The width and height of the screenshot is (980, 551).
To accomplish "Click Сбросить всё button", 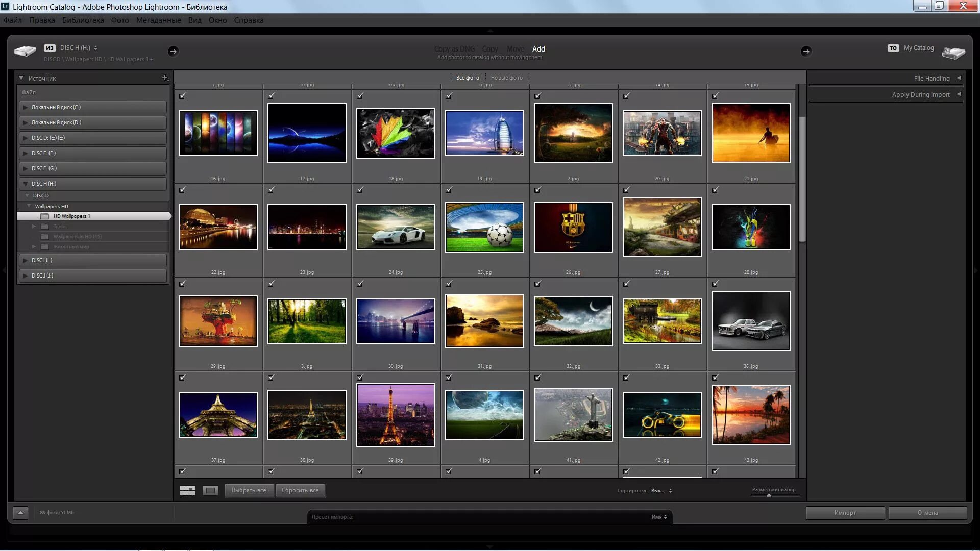I will [x=300, y=490].
